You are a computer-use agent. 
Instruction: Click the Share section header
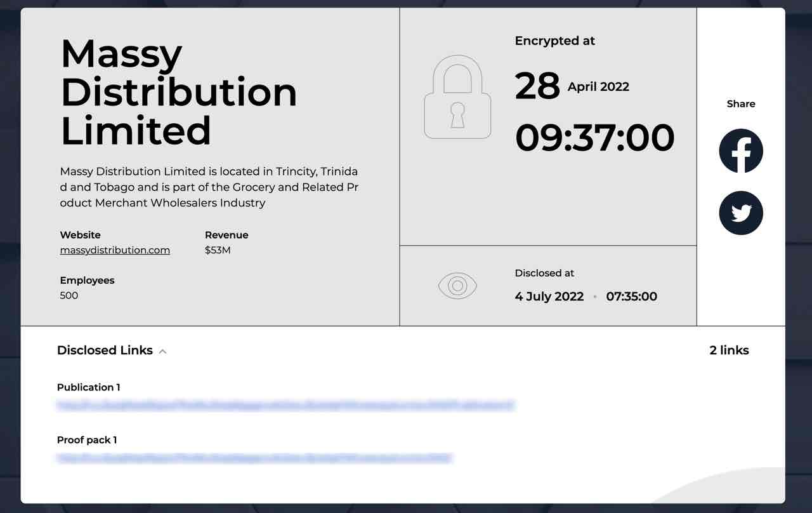click(x=740, y=103)
